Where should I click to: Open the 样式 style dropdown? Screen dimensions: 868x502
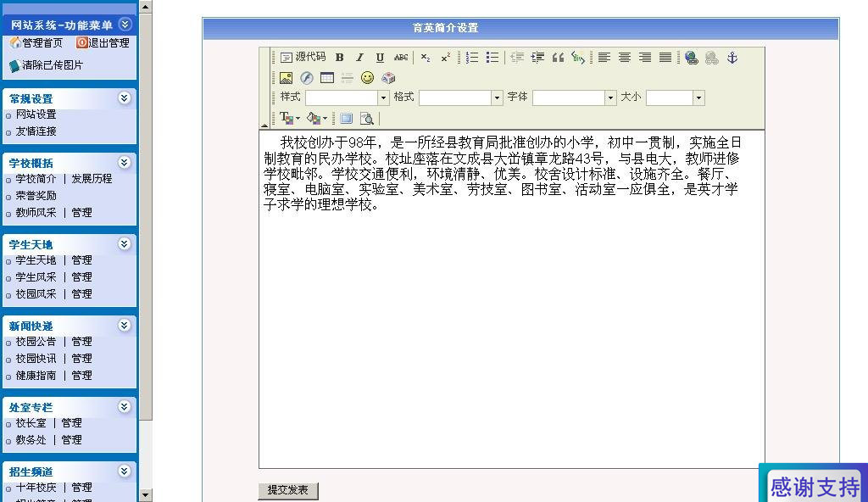pyautogui.click(x=383, y=98)
